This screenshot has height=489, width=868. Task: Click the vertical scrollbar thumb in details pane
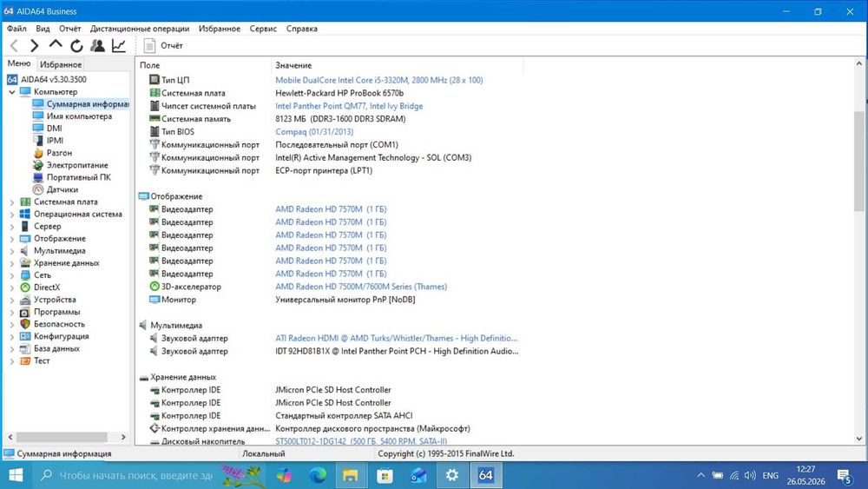(859, 161)
